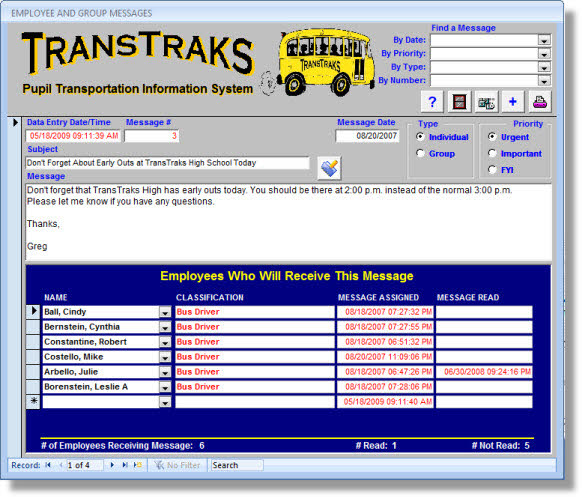Open name dropdown for Ball, Cindy
Screen dimensions: 582x497
pyautogui.click(x=165, y=312)
